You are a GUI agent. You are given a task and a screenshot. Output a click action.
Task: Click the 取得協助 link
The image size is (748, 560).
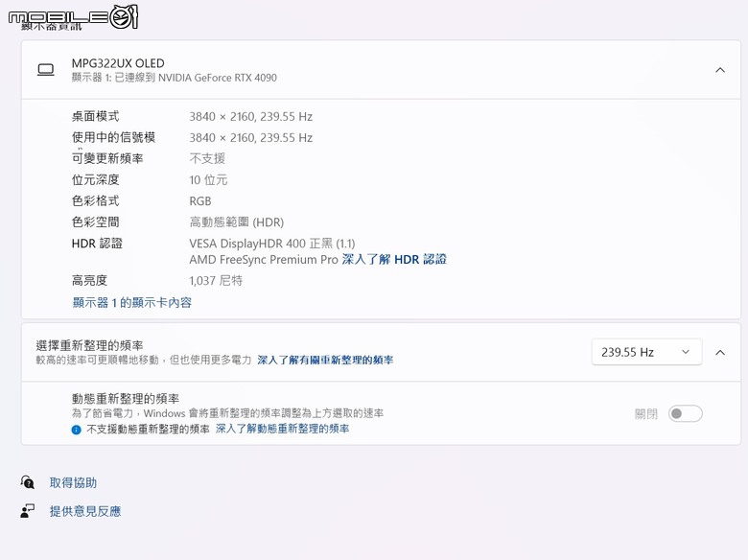point(73,482)
